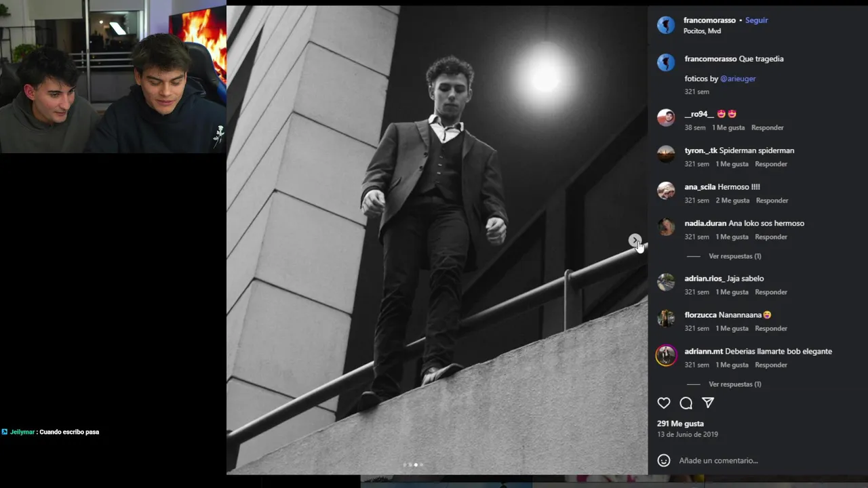This screenshot has height=488, width=868.
Task: Follow francomorasso with the Seguir link
Action: pyautogui.click(x=756, y=20)
